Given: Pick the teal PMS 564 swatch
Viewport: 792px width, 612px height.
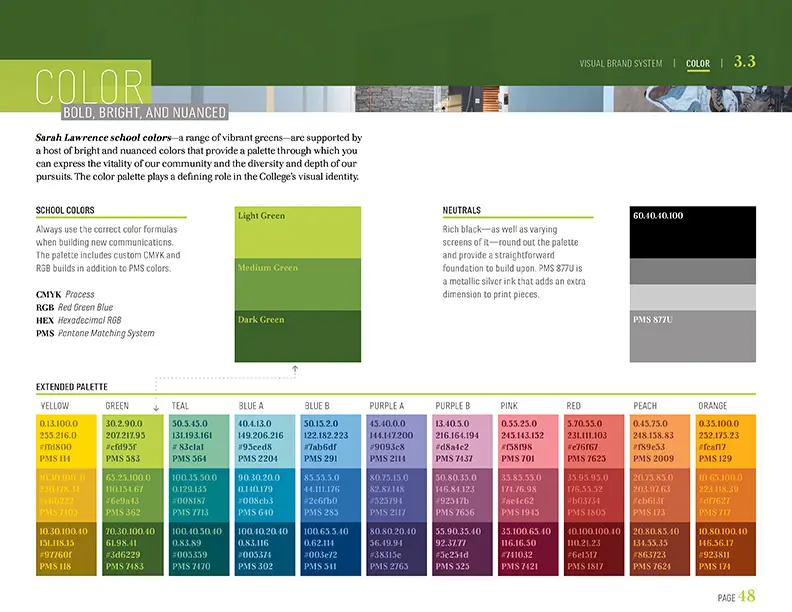Looking at the screenshot, I should (x=199, y=441).
